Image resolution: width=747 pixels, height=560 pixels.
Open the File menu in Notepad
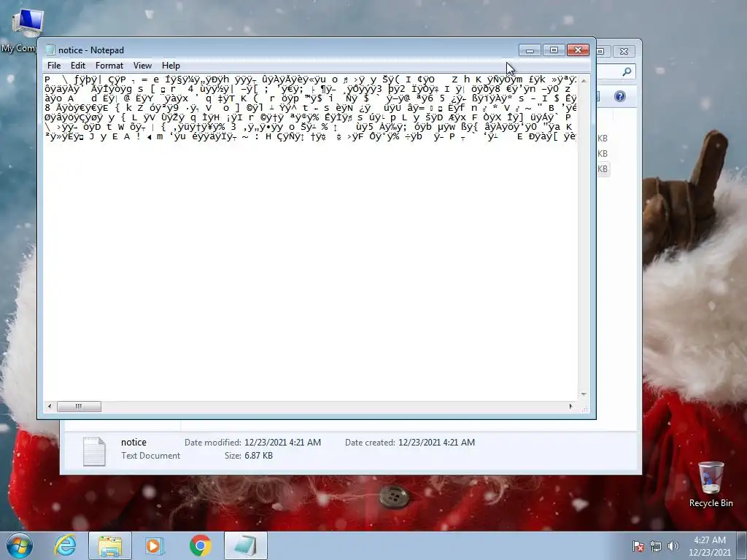tap(54, 66)
